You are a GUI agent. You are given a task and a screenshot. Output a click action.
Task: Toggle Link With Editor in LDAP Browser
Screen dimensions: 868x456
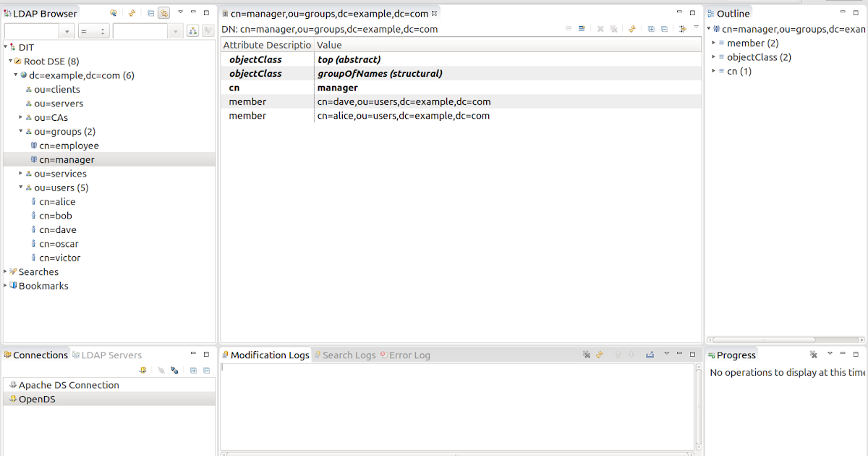click(x=163, y=13)
